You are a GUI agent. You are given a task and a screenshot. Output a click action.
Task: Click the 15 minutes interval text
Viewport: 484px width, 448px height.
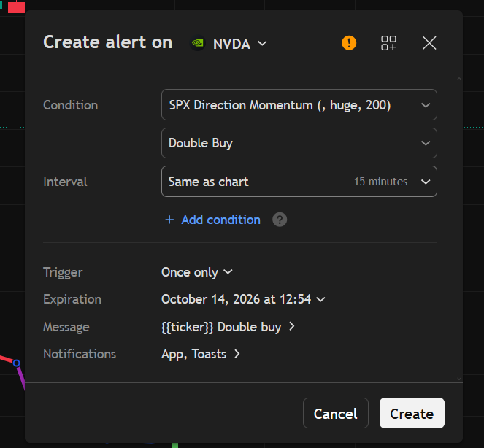coord(380,182)
